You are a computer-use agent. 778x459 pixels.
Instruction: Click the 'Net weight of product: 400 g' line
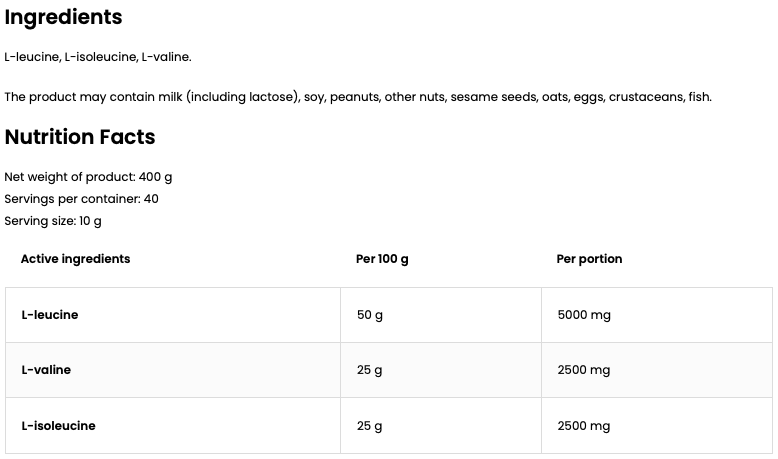click(88, 177)
